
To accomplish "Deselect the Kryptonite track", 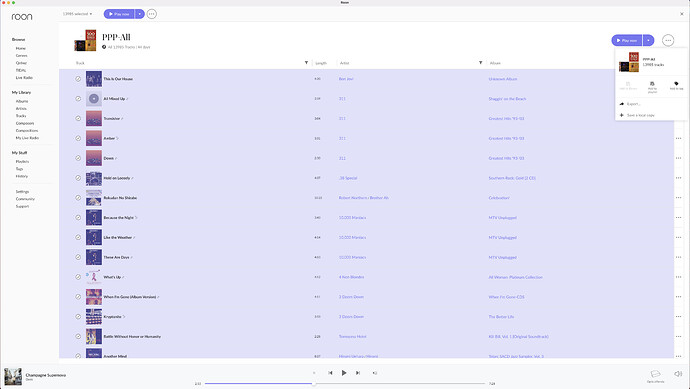I will click(78, 316).
